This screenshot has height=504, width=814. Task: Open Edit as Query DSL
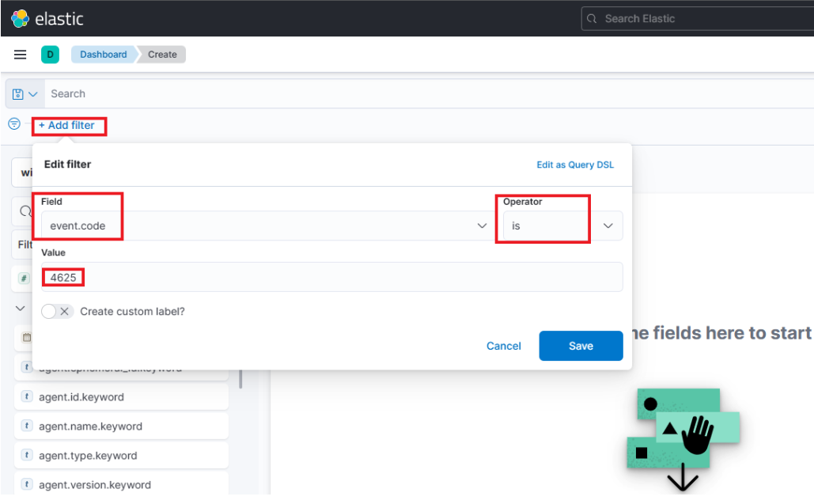(575, 165)
